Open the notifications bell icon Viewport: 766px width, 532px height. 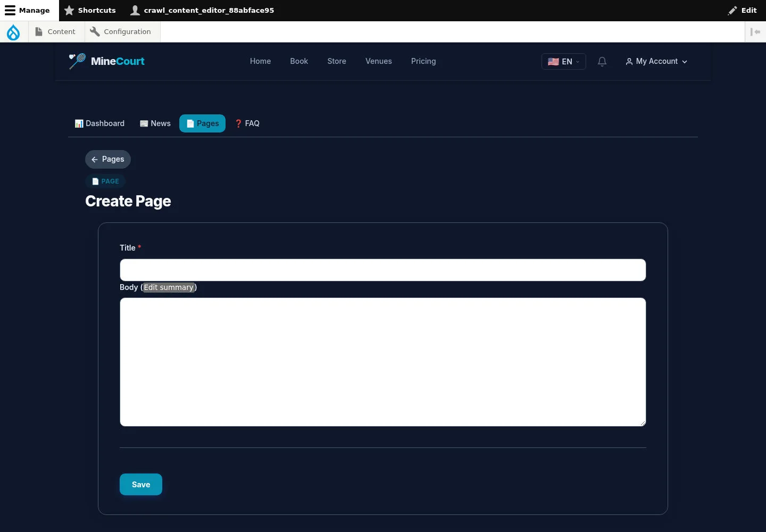[602, 62]
